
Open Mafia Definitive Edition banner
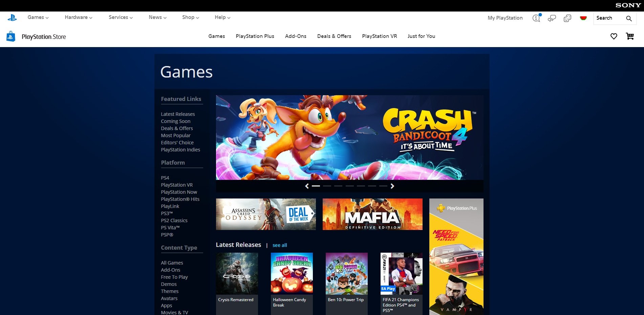(372, 214)
